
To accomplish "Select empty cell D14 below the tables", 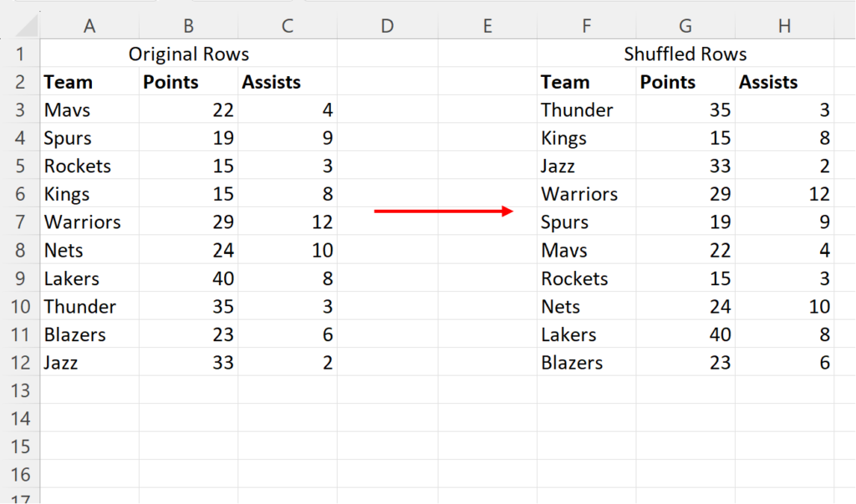I will [x=387, y=418].
